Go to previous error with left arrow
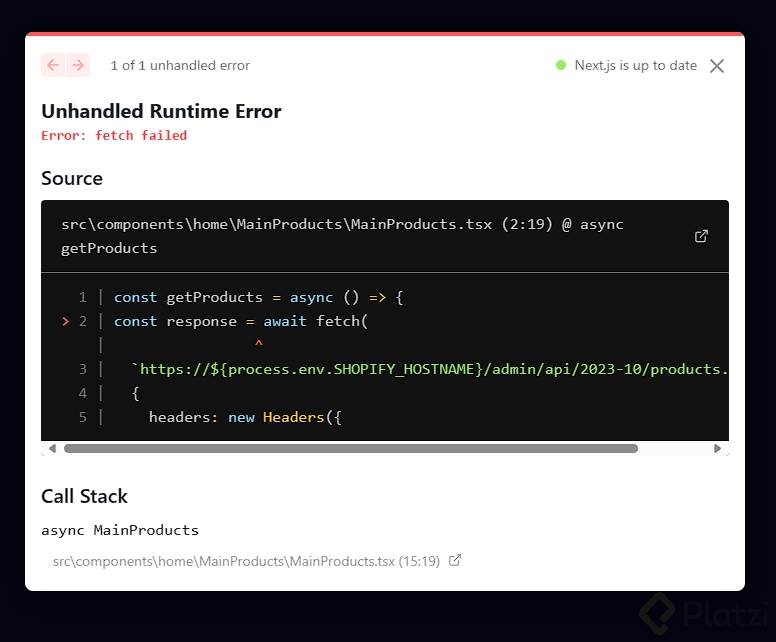The image size is (776, 642). tap(53, 65)
